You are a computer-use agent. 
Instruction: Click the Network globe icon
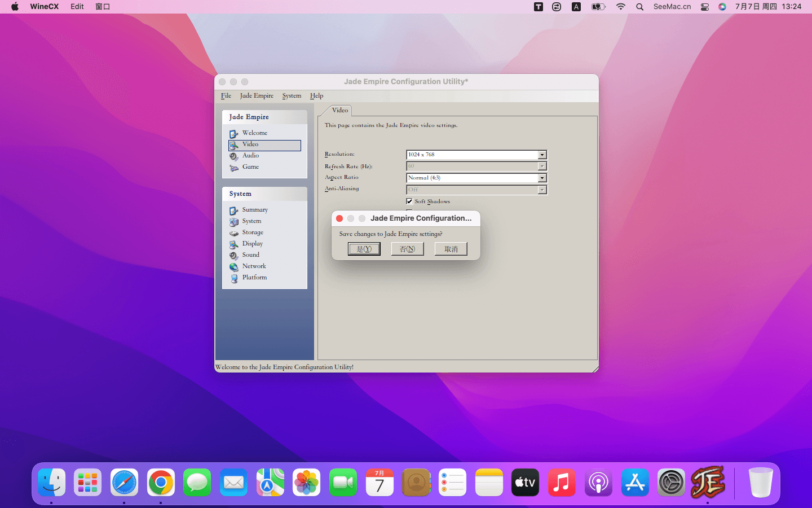(233, 267)
